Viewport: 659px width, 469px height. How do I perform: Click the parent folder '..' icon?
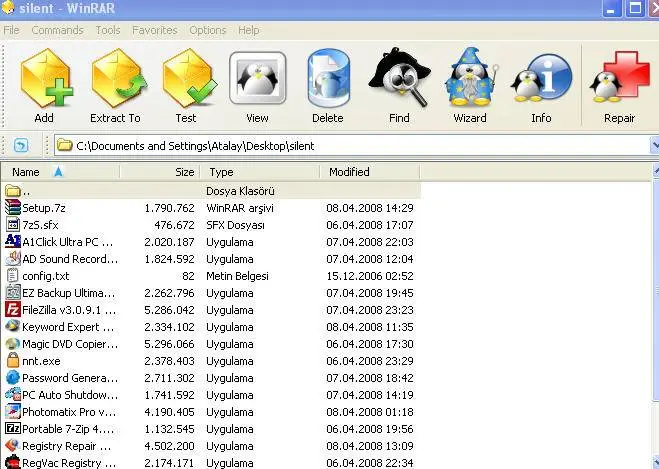[x=13, y=191]
